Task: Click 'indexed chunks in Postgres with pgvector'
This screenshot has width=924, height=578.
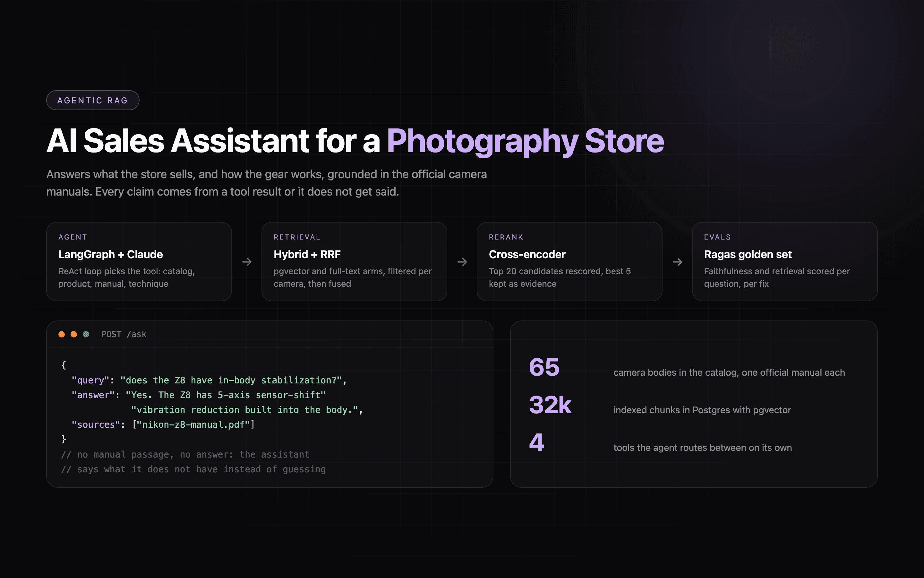Action: 702,410
